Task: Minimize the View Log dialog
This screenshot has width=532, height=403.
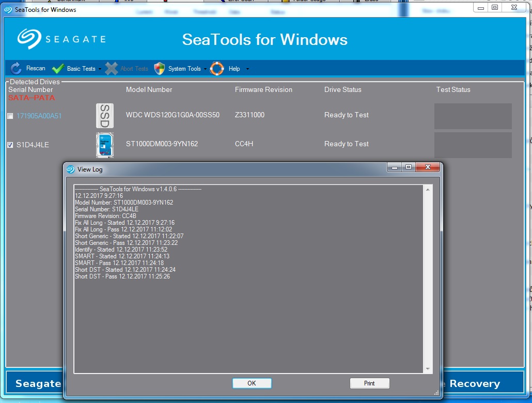Action: coord(395,167)
